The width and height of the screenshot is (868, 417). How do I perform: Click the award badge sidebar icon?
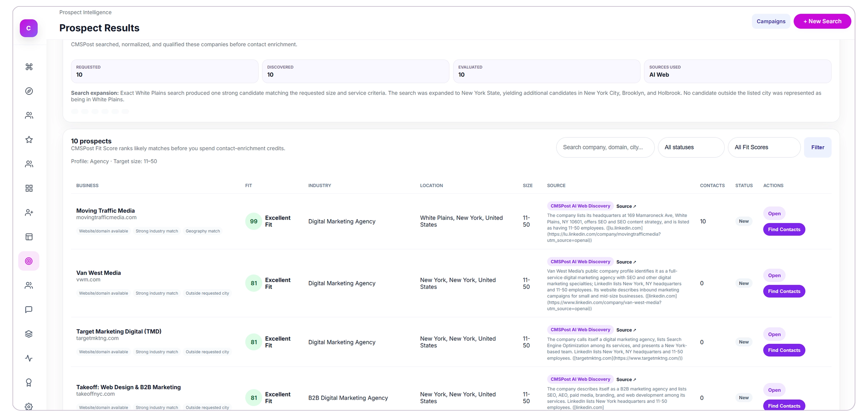[x=29, y=382]
